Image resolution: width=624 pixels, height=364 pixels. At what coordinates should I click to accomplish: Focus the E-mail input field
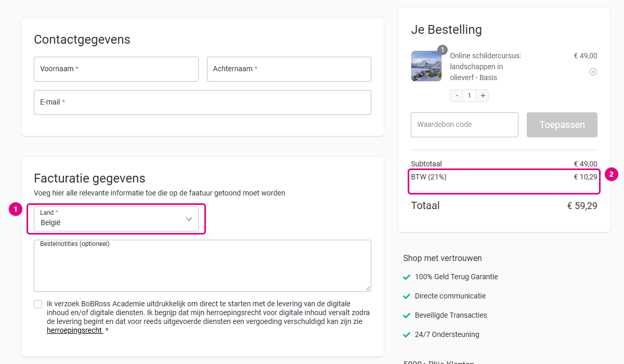(x=202, y=102)
